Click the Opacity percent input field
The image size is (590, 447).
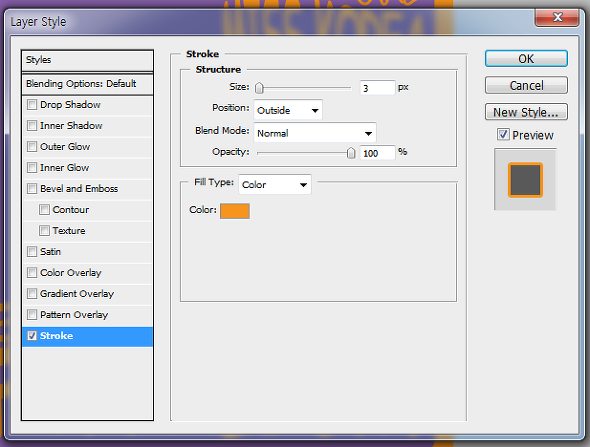377,153
